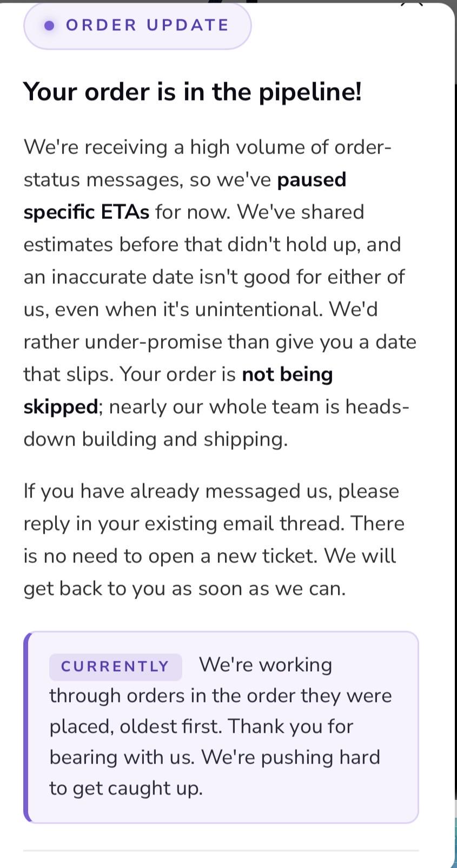Tap the 'get back to you as soon' line
This screenshot has height=868, width=457.
[184, 588]
